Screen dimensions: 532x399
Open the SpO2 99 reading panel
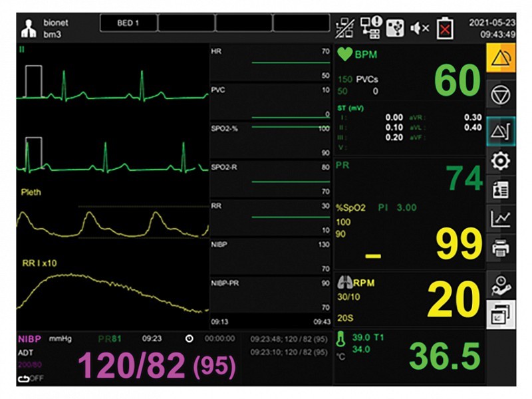click(408, 233)
